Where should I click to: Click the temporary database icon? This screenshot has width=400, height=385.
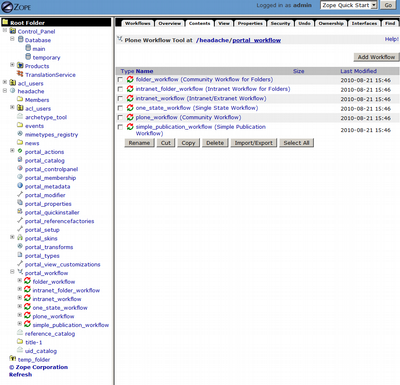click(x=28, y=57)
